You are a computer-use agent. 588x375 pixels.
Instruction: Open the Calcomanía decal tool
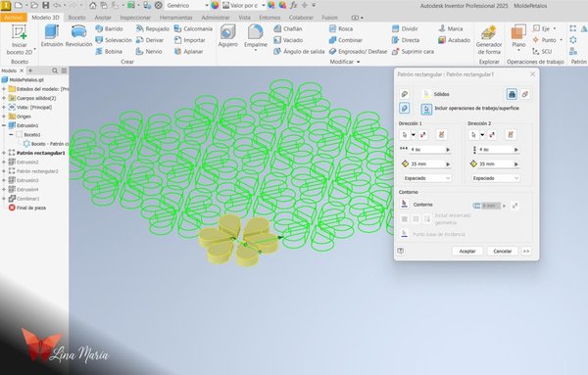coord(193,28)
